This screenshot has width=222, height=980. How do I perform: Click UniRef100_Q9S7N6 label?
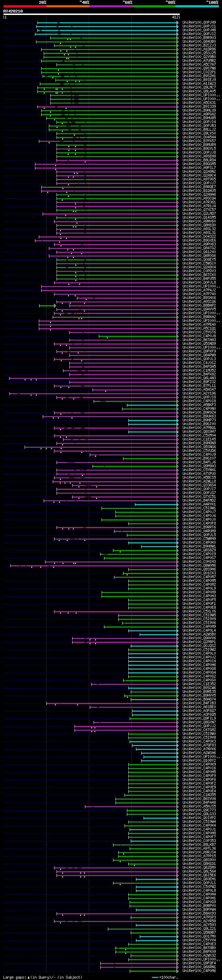[199, 68]
